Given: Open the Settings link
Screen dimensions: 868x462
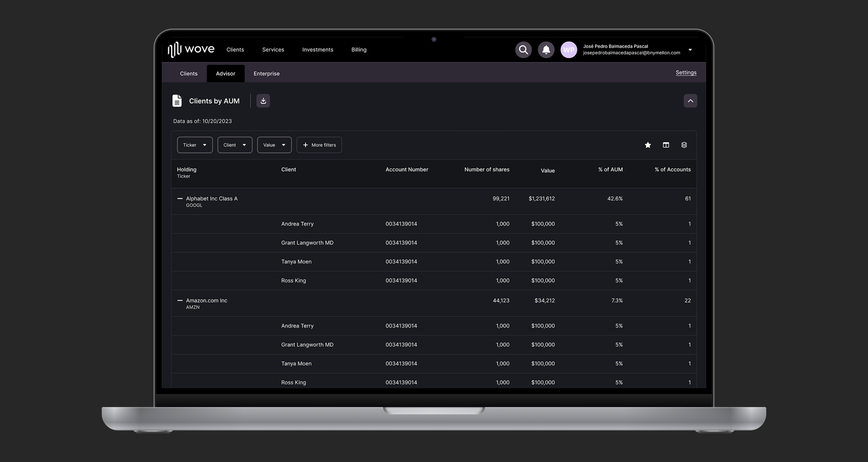Looking at the screenshot, I should [x=686, y=72].
